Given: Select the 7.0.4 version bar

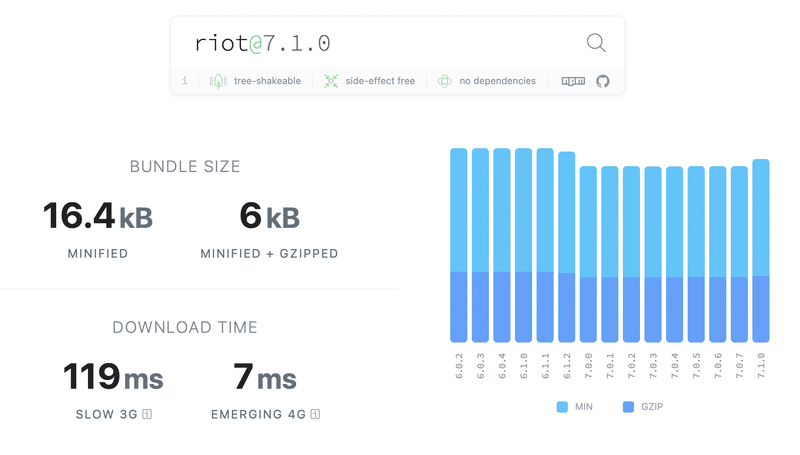Looking at the screenshot, I should coord(674,254).
